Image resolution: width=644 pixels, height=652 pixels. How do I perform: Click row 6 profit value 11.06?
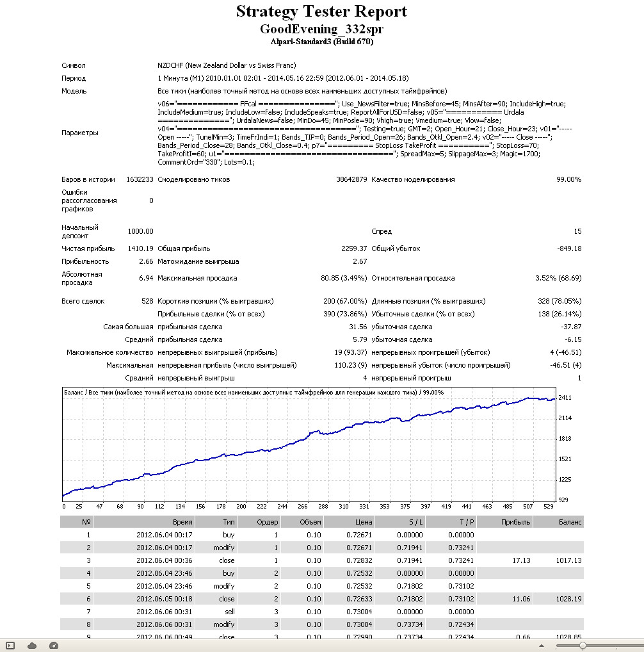click(521, 599)
